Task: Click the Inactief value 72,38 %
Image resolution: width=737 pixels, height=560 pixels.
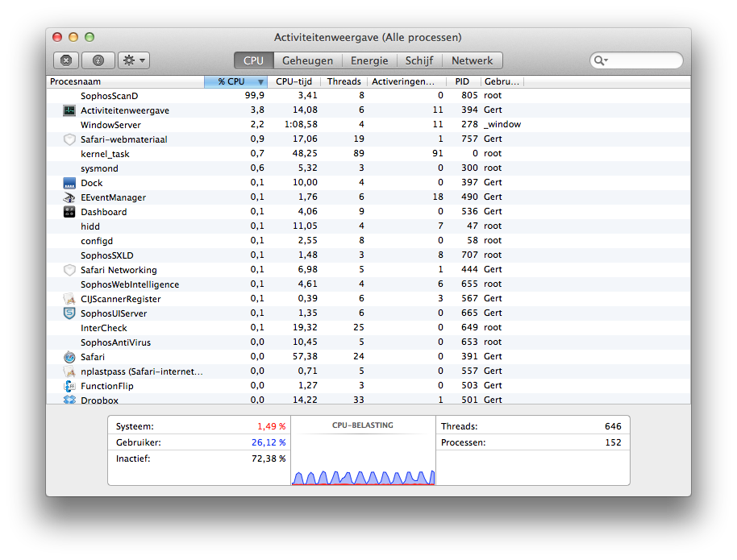Action: [x=269, y=458]
